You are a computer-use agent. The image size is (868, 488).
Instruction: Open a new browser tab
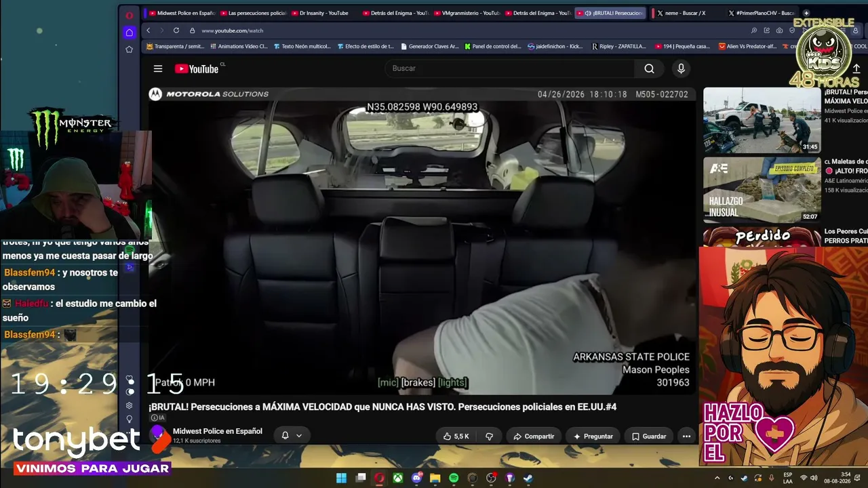tap(806, 13)
